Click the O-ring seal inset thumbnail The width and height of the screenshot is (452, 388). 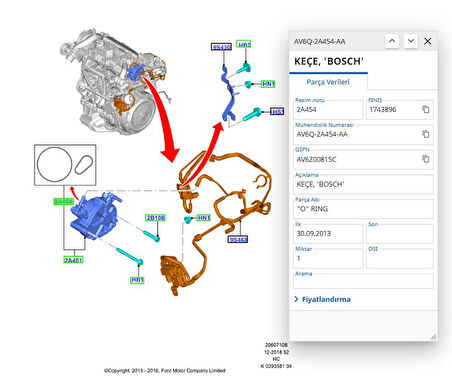coord(65,165)
